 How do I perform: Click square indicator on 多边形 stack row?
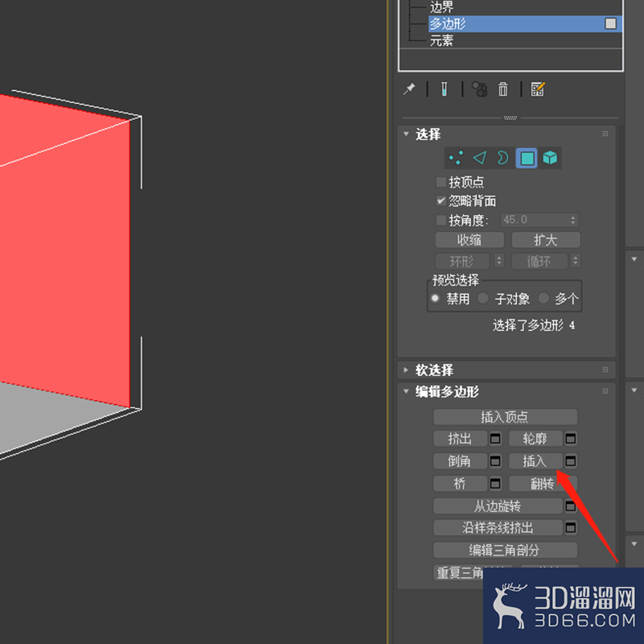[610, 24]
